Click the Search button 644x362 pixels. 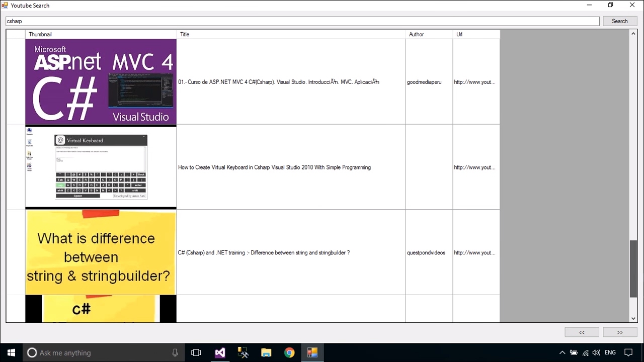tap(620, 21)
